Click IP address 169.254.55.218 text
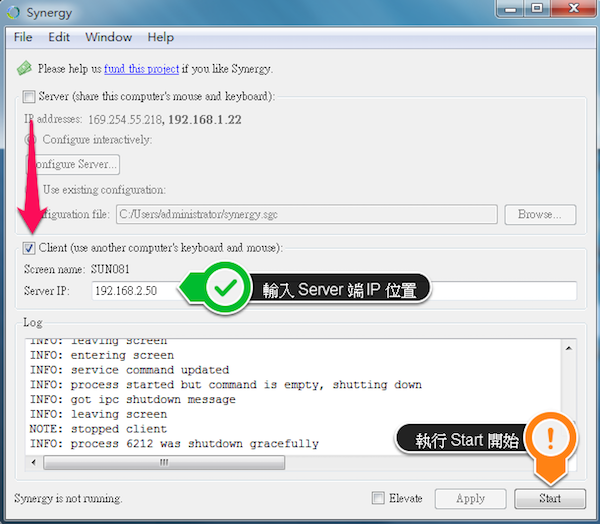This screenshot has height=524, width=600. coord(125,120)
